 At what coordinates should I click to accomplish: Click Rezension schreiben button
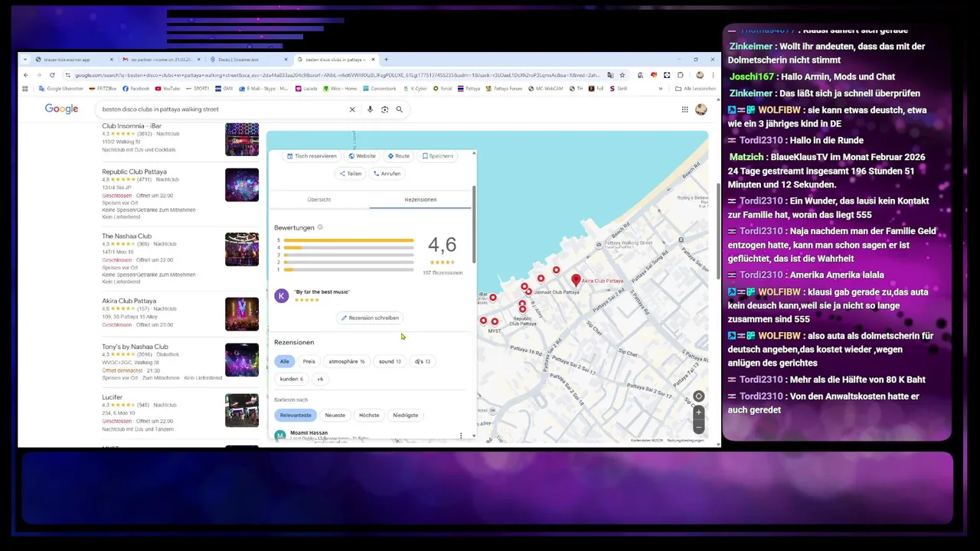(x=370, y=318)
